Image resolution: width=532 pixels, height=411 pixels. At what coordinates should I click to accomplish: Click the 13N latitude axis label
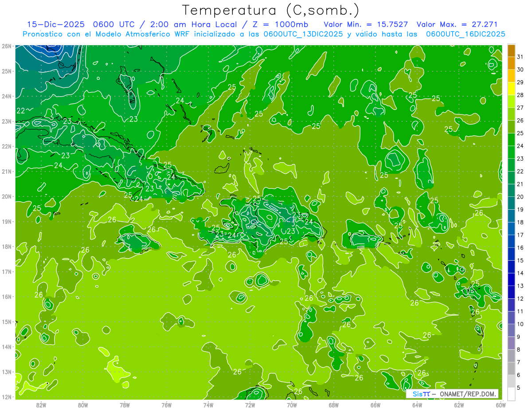(x=7, y=372)
